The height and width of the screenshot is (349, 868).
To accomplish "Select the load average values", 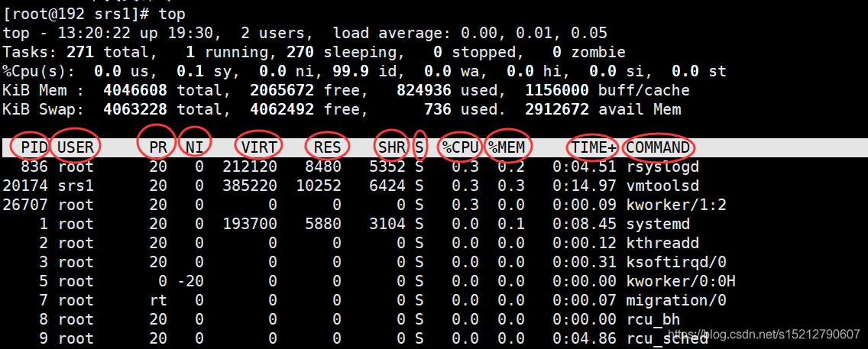I will 533,33.
